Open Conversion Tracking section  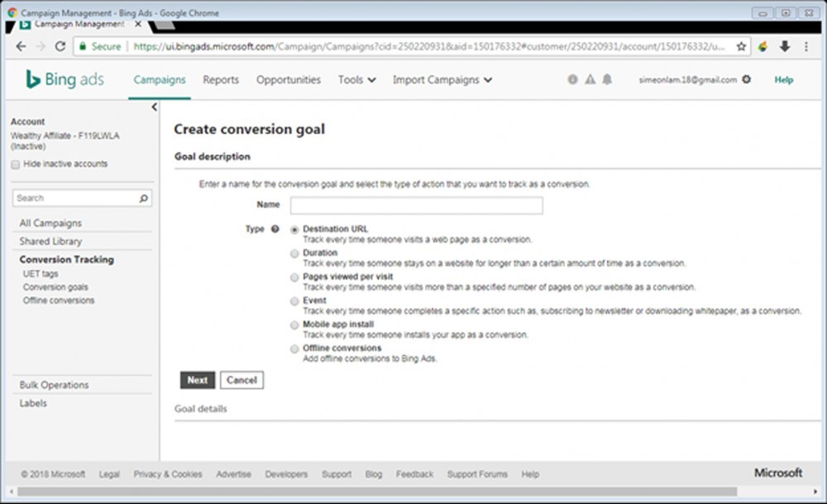(x=66, y=259)
